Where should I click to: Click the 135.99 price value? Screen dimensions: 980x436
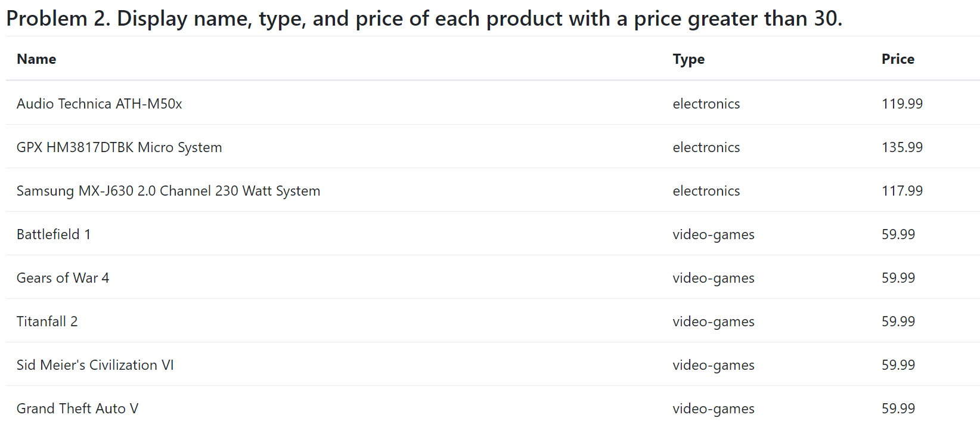(902, 147)
